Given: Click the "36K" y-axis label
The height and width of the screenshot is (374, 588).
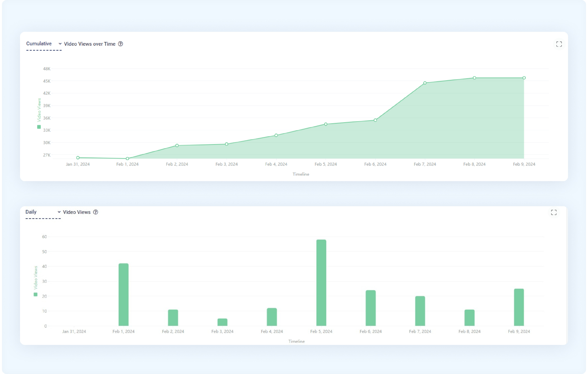Looking at the screenshot, I should coord(47,118).
